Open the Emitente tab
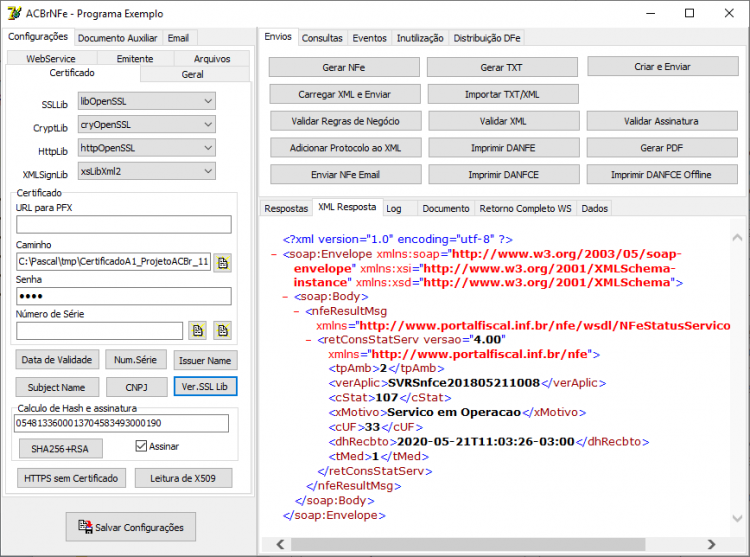Image resolution: width=750 pixels, height=557 pixels. tap(135, 58)
